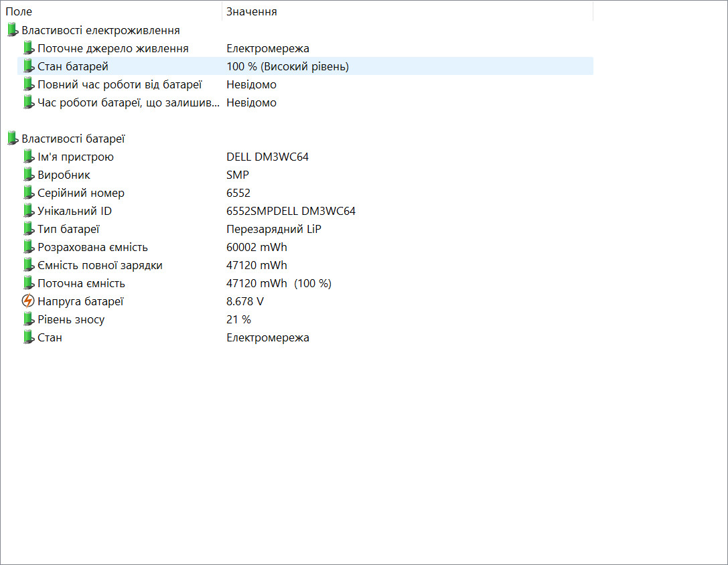The height and width of the screenshot is (565, 728).
Task: Click the 100 % (Високий рівень) value
Action: point(287,66)
